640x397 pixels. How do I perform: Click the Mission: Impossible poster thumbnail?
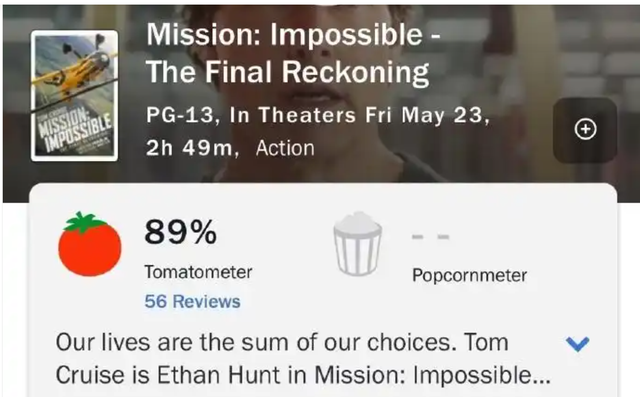pos(74,95)
